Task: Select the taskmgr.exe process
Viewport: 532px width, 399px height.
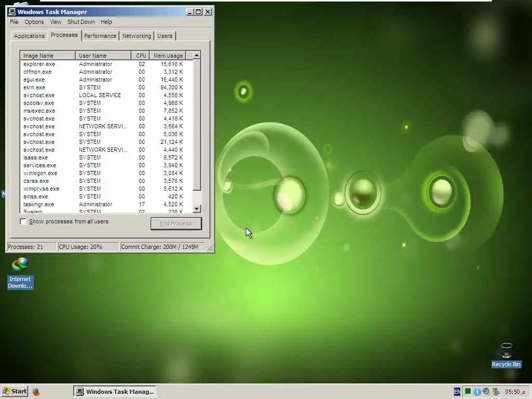Action: [x=106, y=205]
